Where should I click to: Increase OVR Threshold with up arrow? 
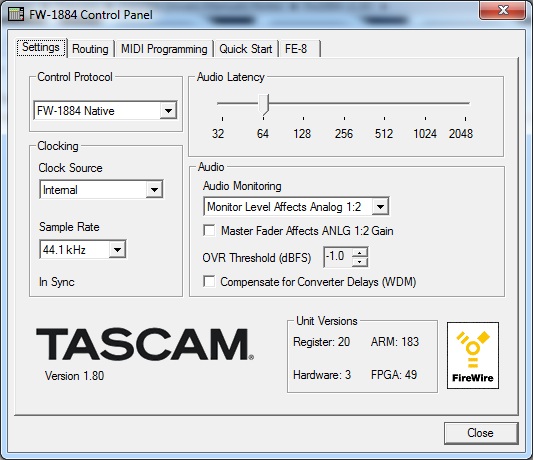click(360, 253)
